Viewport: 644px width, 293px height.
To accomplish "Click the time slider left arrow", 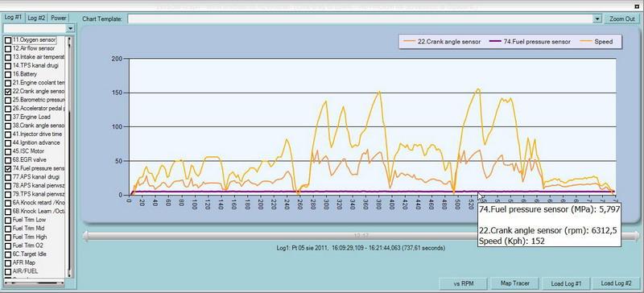I will click(85, 236).
